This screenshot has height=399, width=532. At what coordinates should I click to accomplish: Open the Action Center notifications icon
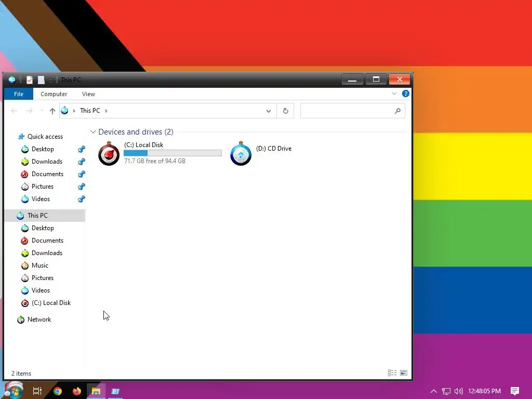515,391
